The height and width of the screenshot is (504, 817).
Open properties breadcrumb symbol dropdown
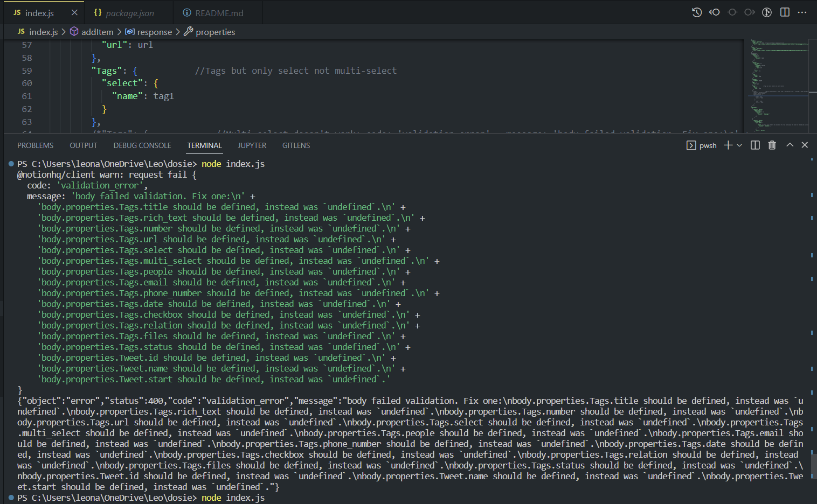point(216,32)
